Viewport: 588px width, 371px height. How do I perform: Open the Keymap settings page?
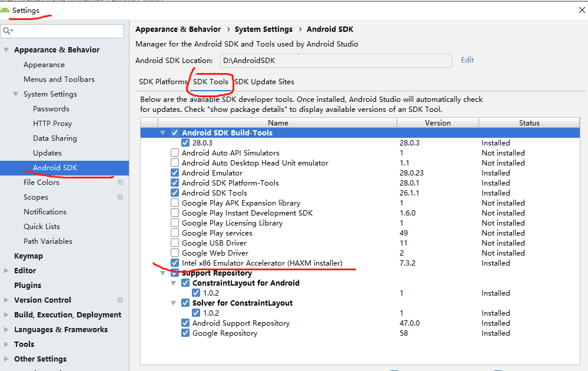click(x=28, y=256)
